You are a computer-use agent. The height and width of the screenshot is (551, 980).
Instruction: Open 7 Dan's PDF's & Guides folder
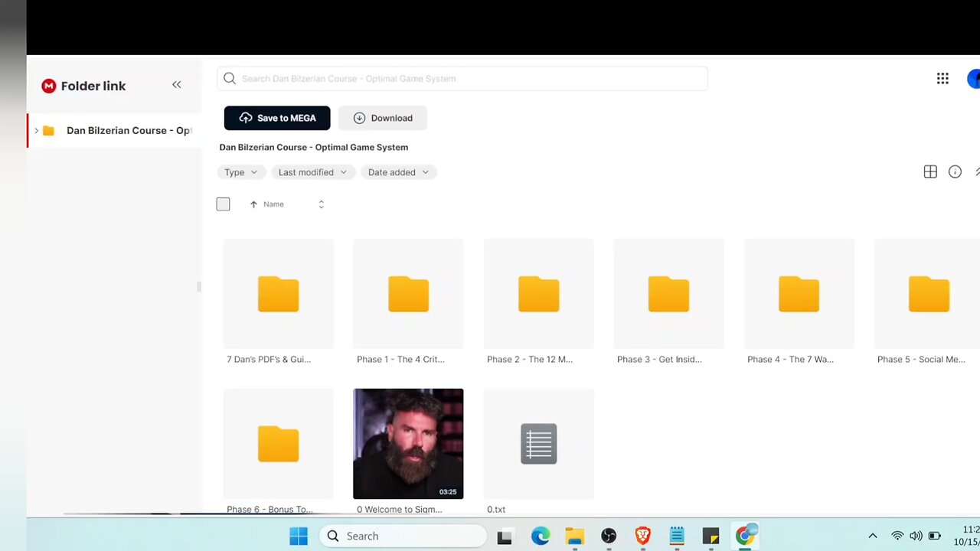(278, 294)
